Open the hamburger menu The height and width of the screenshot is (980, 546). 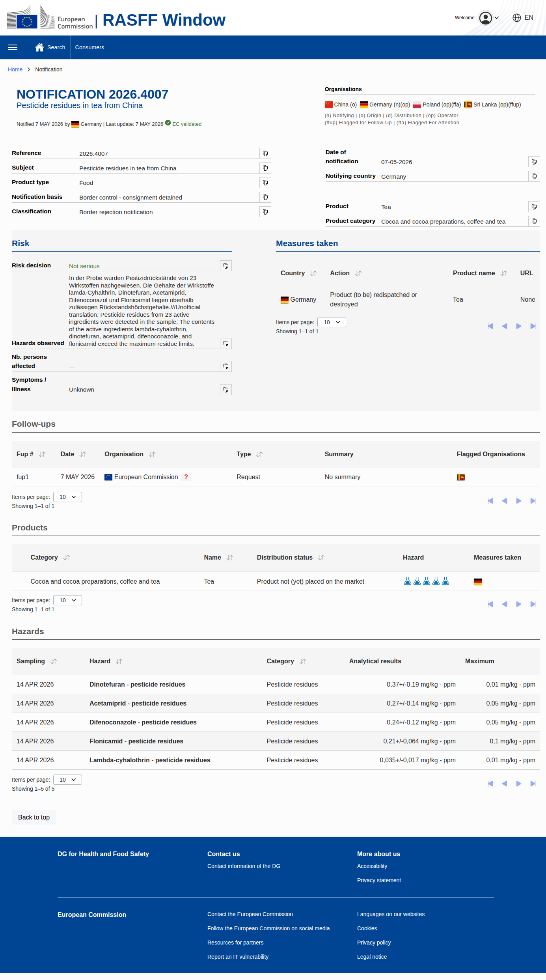13,47
